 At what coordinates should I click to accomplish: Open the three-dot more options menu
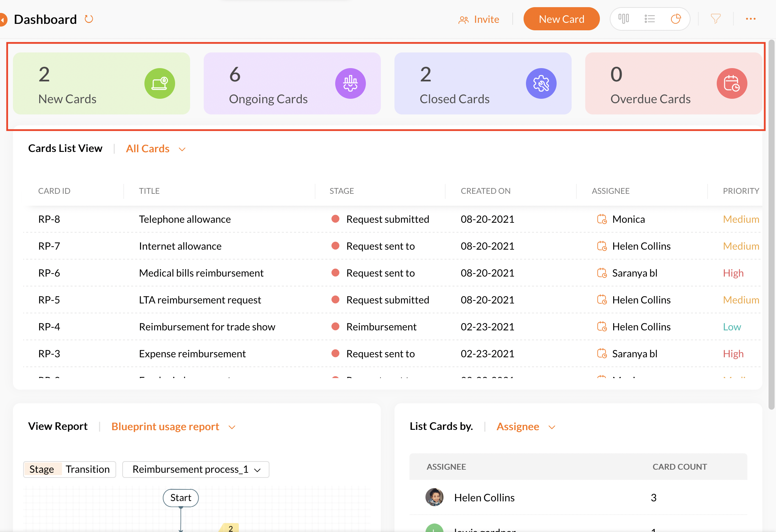pos(751,19)
